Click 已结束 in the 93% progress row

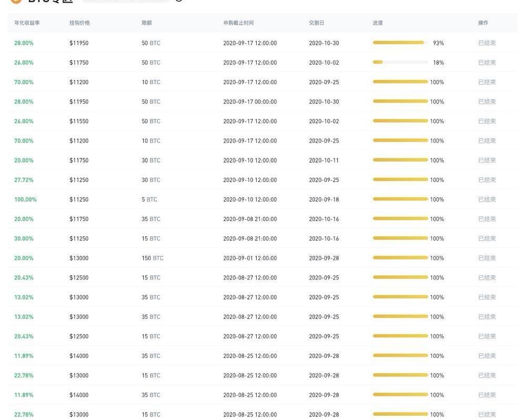[487, 43]
